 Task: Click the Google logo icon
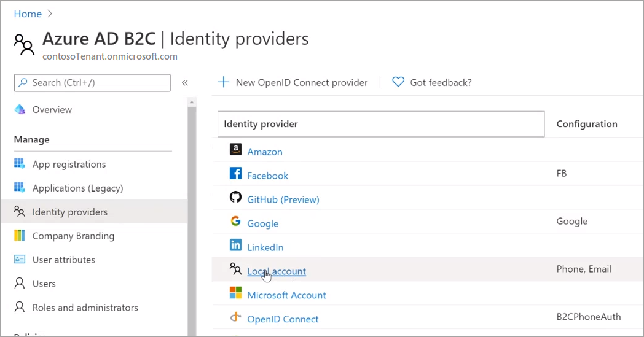tap(235, 221)
